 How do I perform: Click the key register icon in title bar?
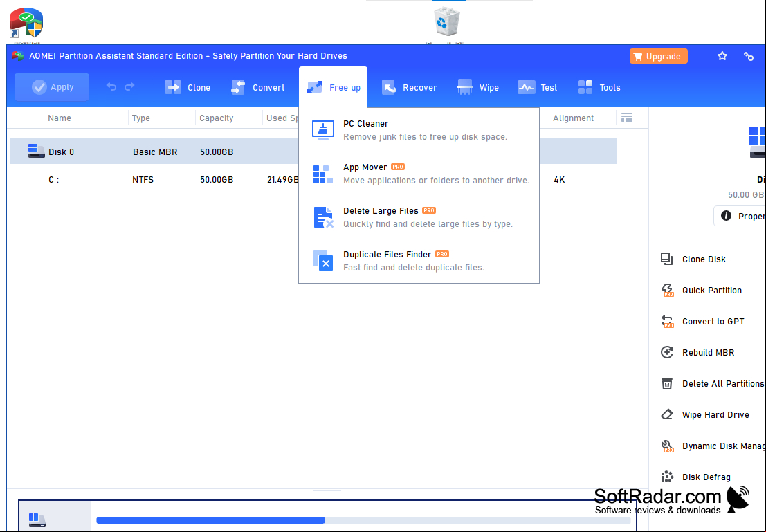749,56
